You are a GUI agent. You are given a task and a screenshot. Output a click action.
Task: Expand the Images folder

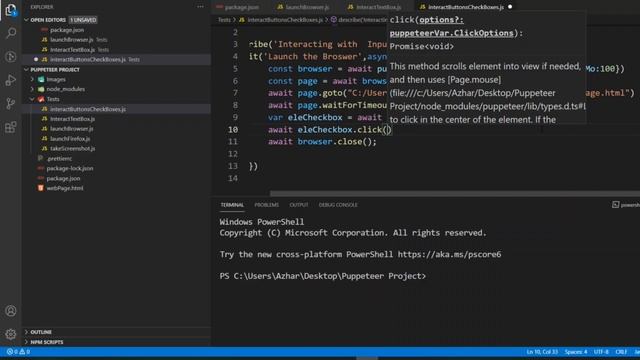click(32, 79)
